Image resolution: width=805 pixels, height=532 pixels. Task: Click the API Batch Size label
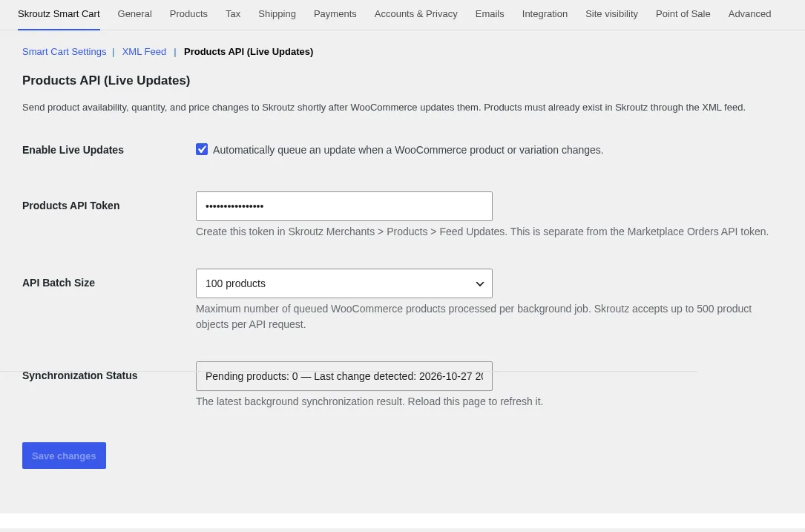pyautogui.click(x=59, y=283)
